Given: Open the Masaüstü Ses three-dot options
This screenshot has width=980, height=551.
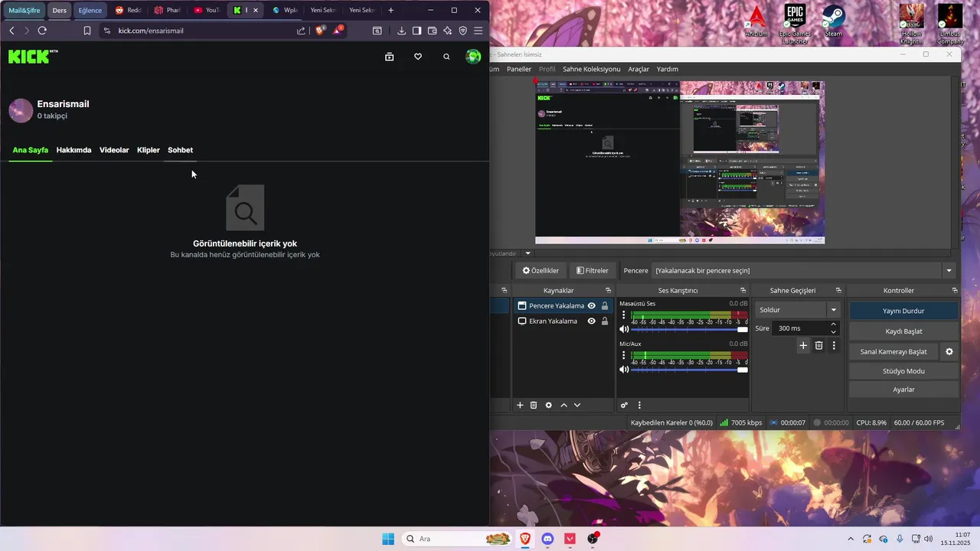Looking at the screenshot, I should 624,315.
